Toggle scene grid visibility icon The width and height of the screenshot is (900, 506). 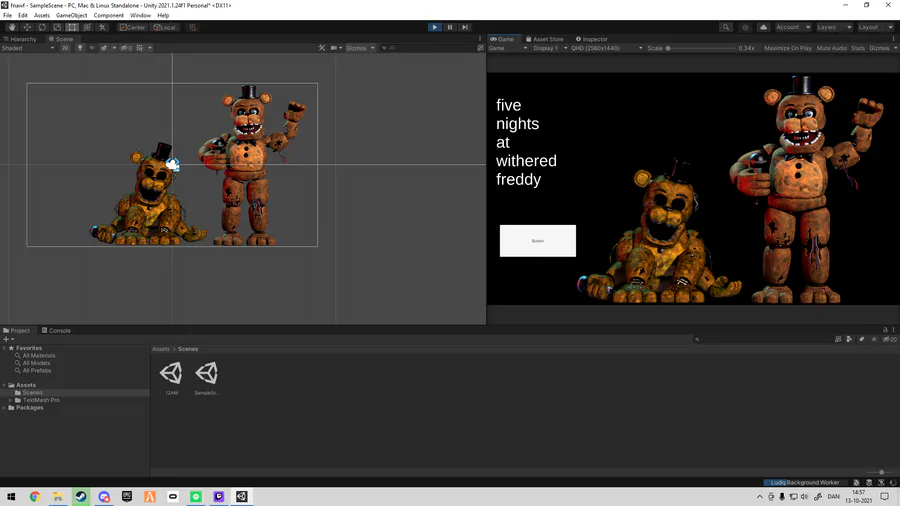tap(139, 48)
